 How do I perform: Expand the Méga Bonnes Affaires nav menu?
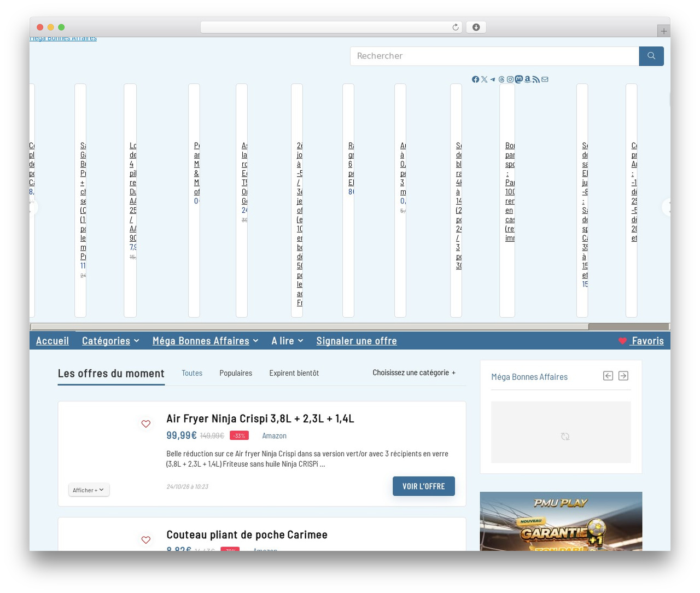click(x=205, y=341)
